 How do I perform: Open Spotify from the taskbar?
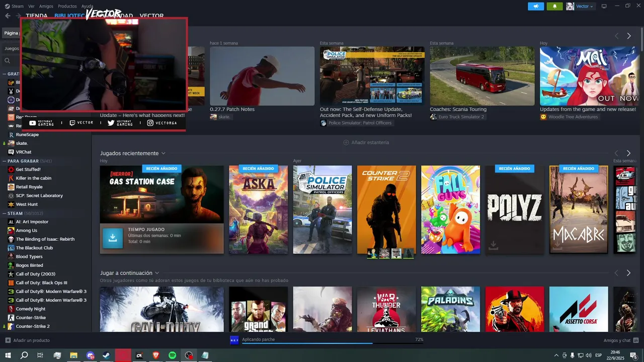tap(172, 355)
